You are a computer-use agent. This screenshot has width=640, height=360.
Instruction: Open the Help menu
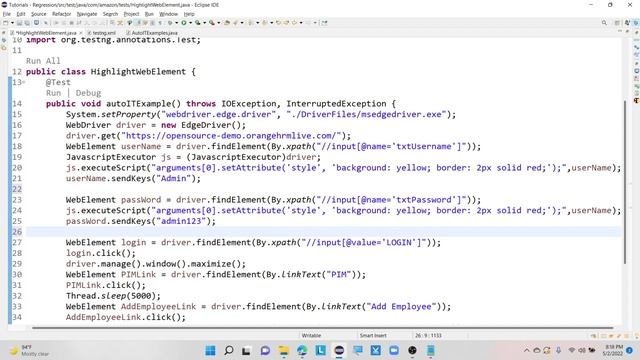pos(189,14)
